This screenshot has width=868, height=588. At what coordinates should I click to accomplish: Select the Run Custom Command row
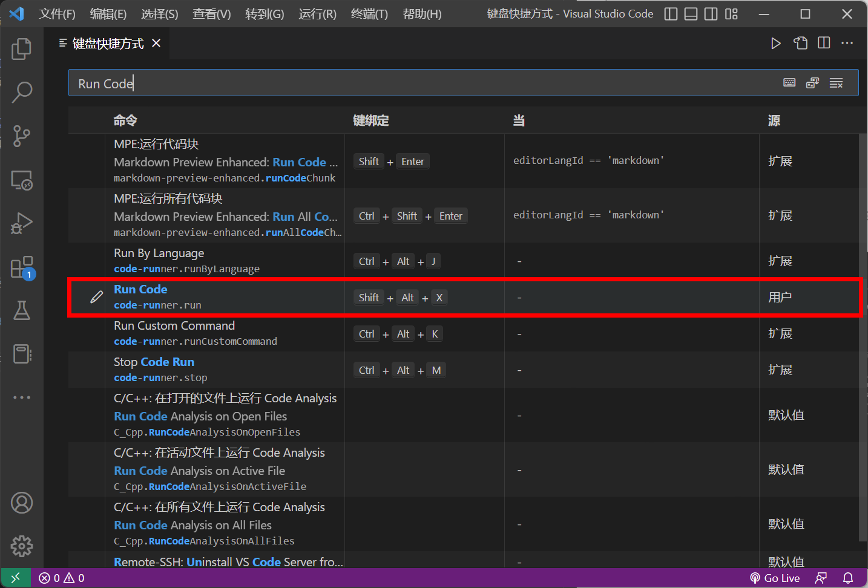pos(464,333)
